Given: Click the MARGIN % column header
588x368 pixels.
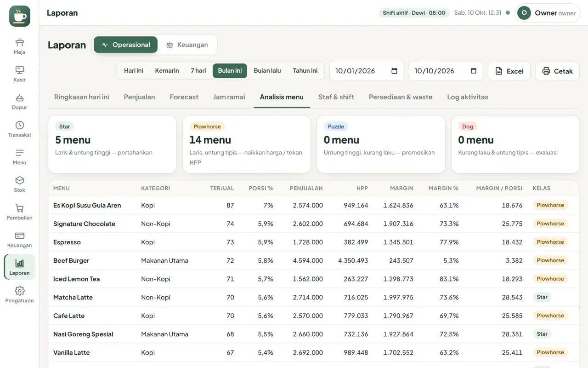Looking at the screenshot, I should 443,188.
